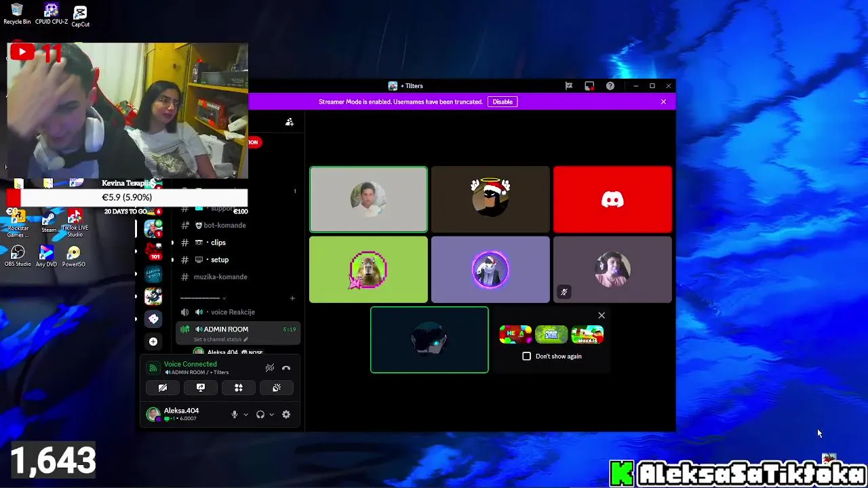The width and height of the screenshot is (868, 488).
Task: Click the green middle activity thumbnail
Action: (x=551, y=334)
